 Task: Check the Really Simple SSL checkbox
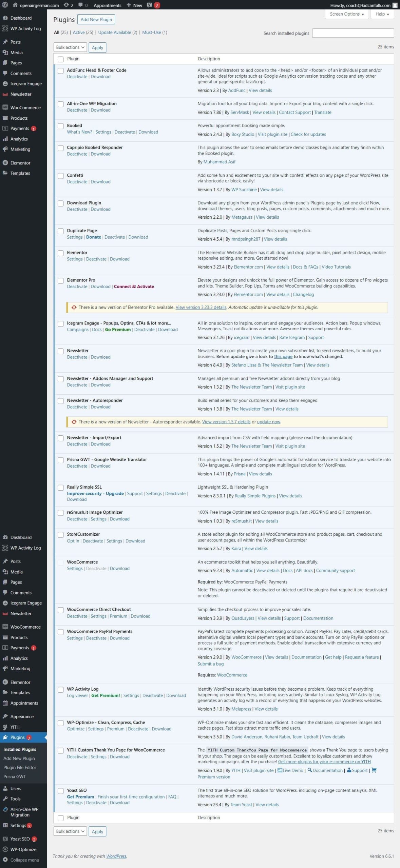pyautogui.click(x=60, y=488)
